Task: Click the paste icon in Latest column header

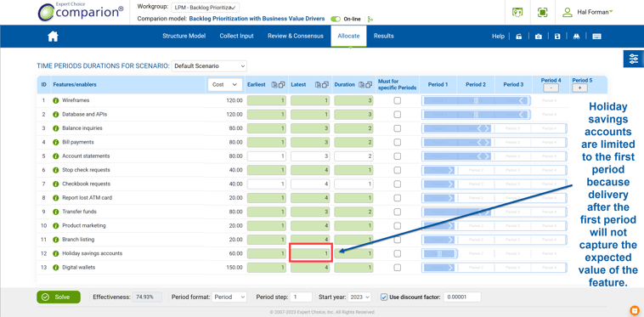Action: pyautogui.click(x=318, y=85)
